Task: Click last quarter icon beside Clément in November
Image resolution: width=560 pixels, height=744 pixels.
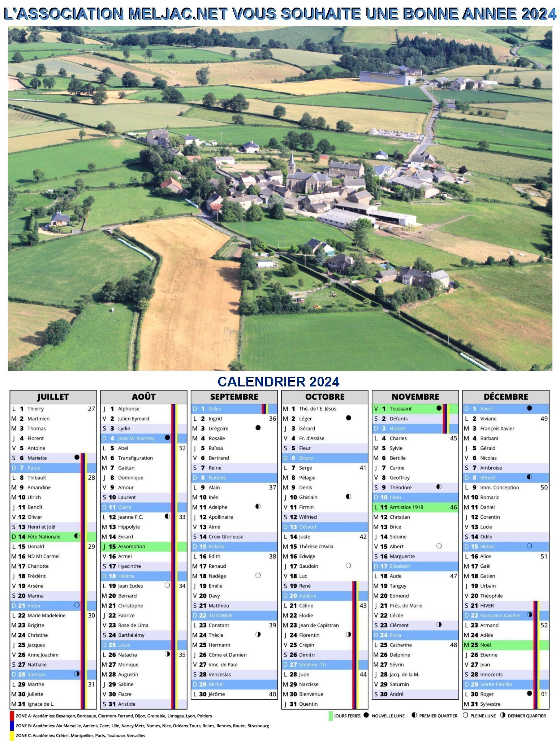Action: point(439,624)
